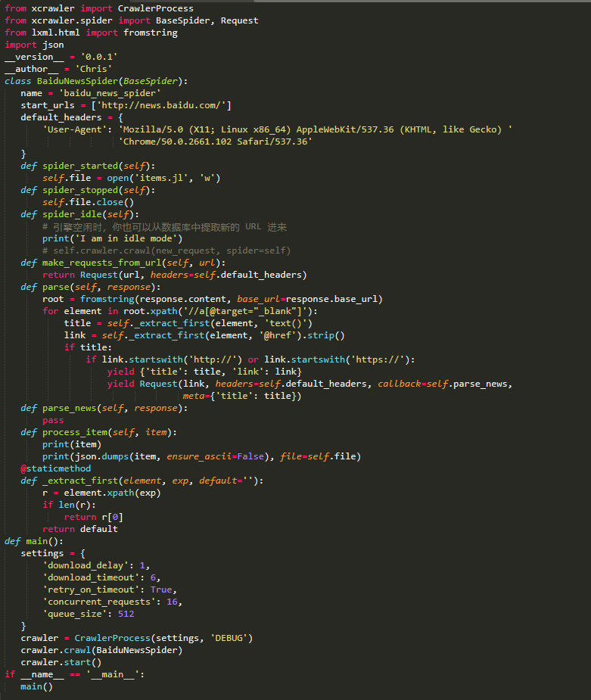Click the "yield {'title': title, 'link': link}" line
The image size is (591, 700).
tap(204, 372)
